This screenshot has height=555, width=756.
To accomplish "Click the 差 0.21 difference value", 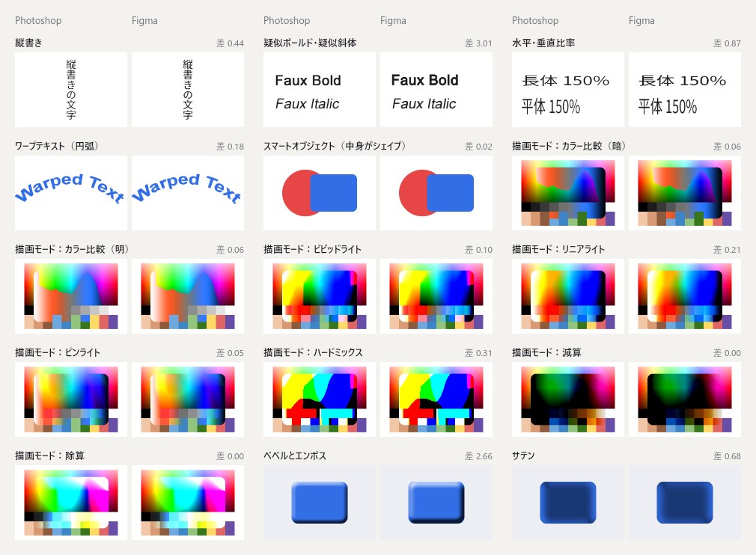I will [727, 250].
